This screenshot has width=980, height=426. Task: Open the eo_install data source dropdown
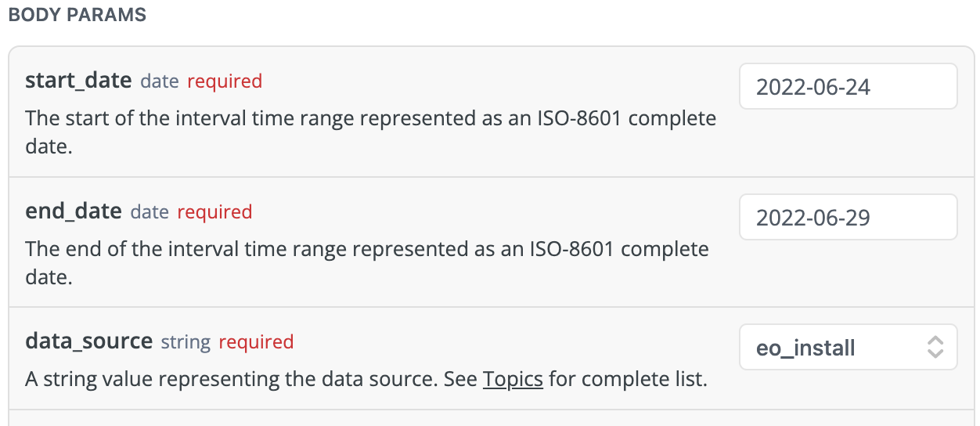(x=847, y=347)
